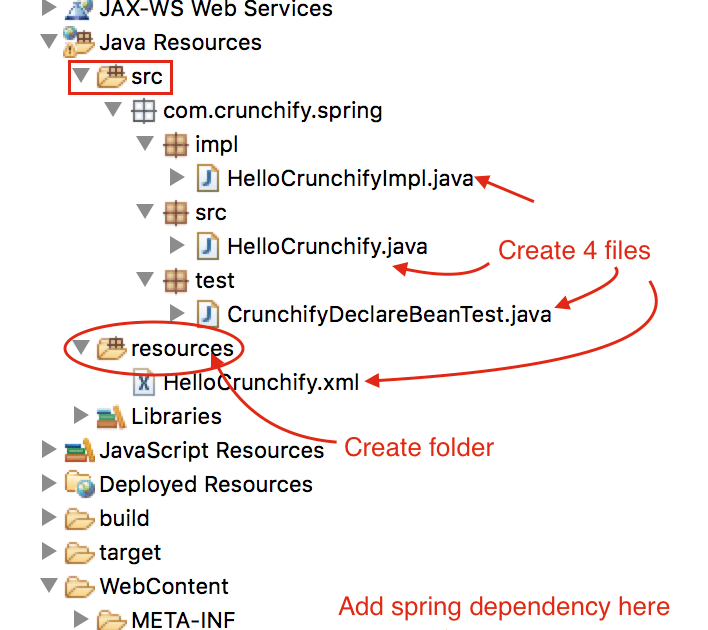
Task: Select the 'impl' package label
Action: pyautogui.click(x=217, y=145)
